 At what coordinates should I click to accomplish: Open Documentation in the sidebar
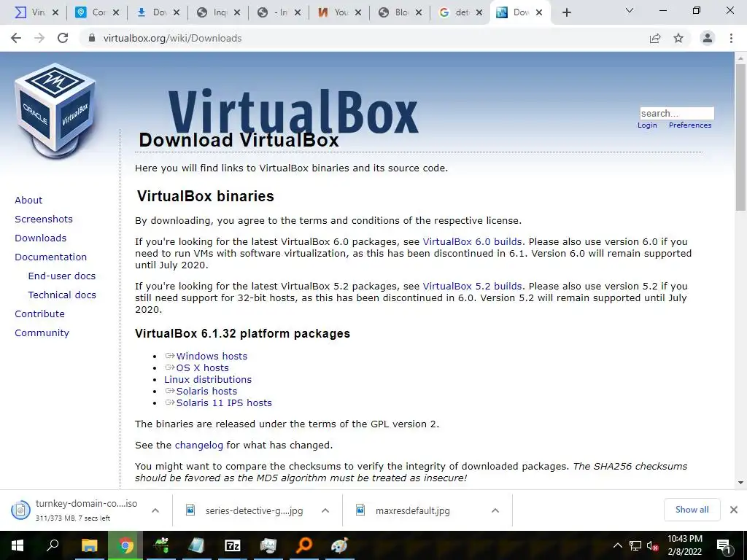tap(50, 257)
